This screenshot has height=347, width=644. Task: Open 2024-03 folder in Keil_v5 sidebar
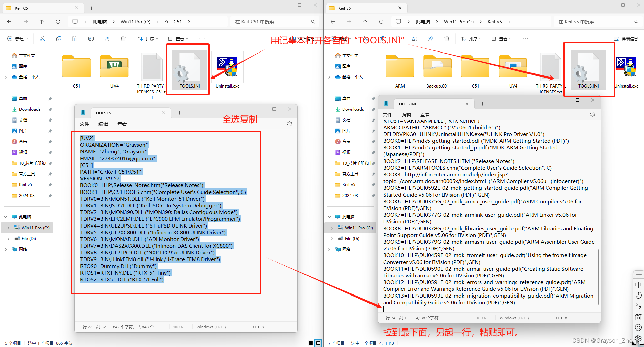click(x=350, y=196)
